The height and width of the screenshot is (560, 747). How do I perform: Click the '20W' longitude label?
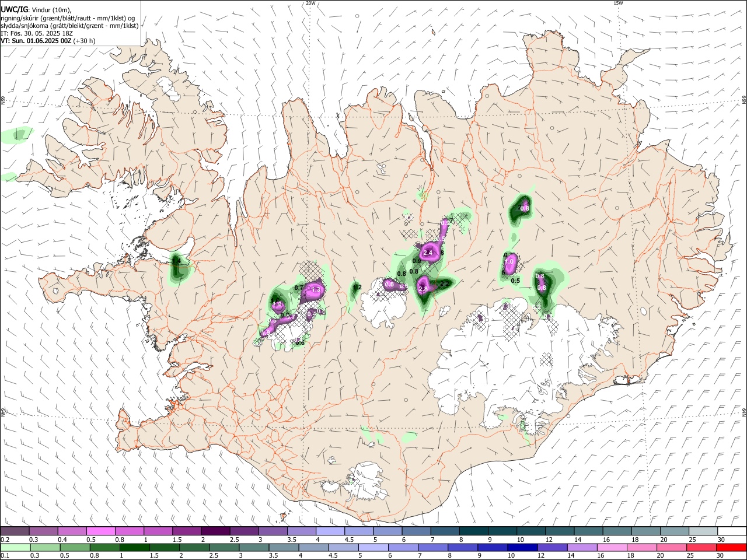point(310,3)
